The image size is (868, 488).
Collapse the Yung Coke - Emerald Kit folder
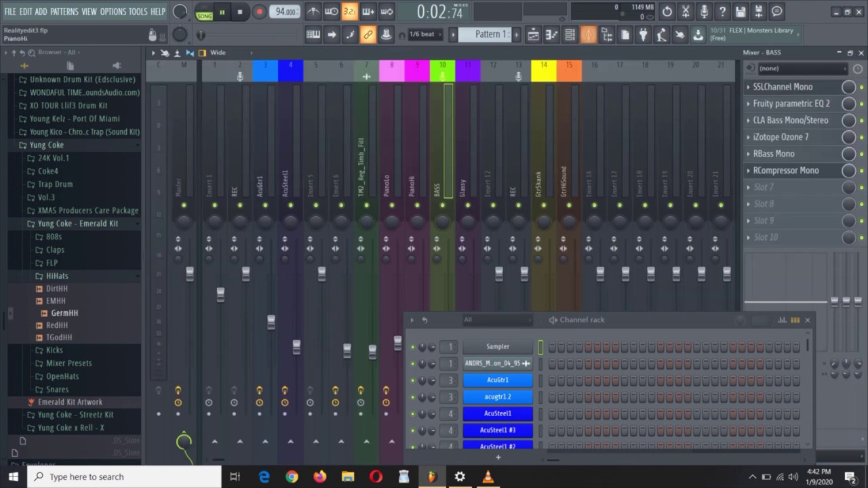pos(78,224)
